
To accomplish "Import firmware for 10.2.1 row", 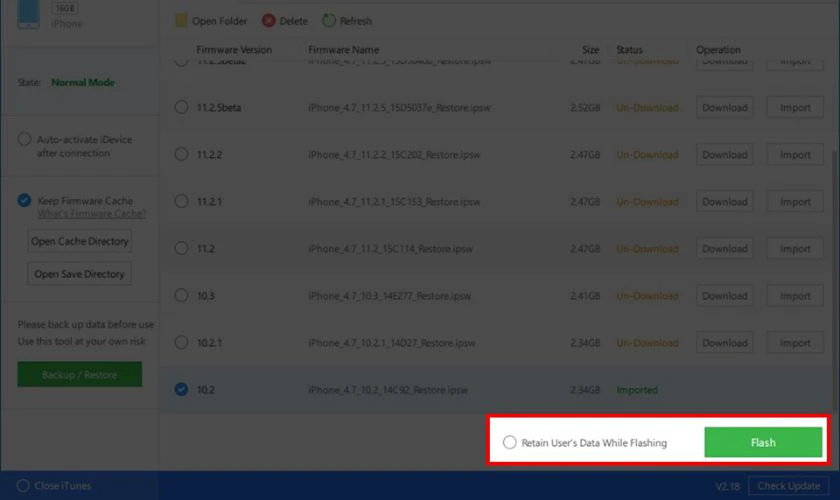I will pos(795,343).
